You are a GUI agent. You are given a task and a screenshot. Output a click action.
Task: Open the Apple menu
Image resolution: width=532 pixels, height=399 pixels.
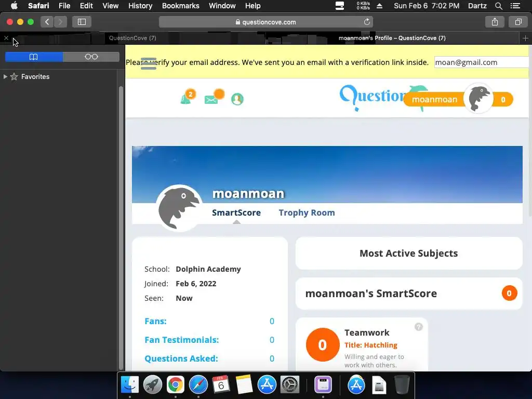click(14, 6)
